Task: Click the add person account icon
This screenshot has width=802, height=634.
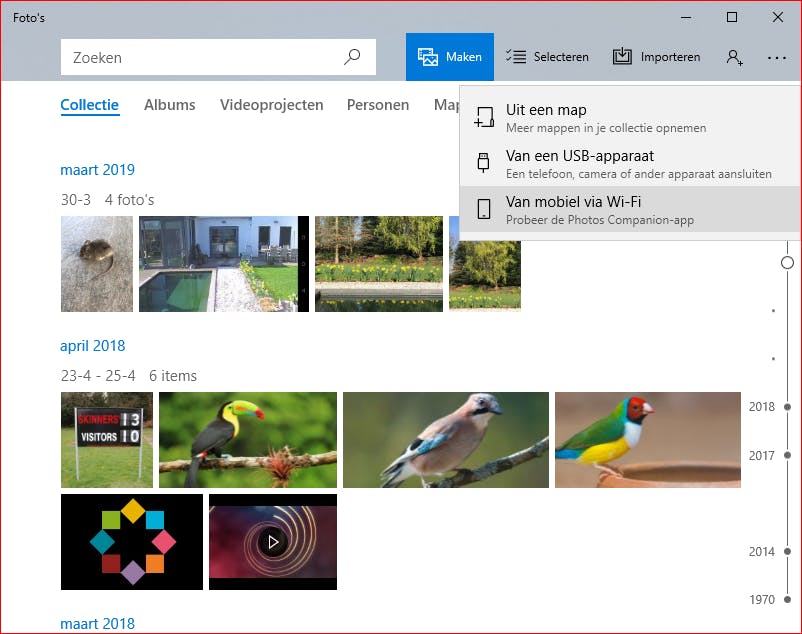Action: [734, 57]
